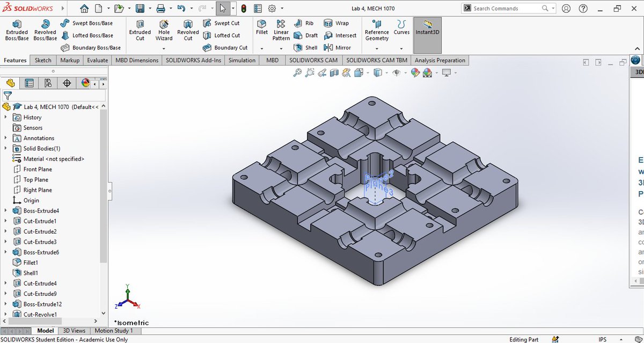Open File Properties icon in top toolbar
This screenshot has width=644, height=343.
pyautogui.click(x=258, y=9)
